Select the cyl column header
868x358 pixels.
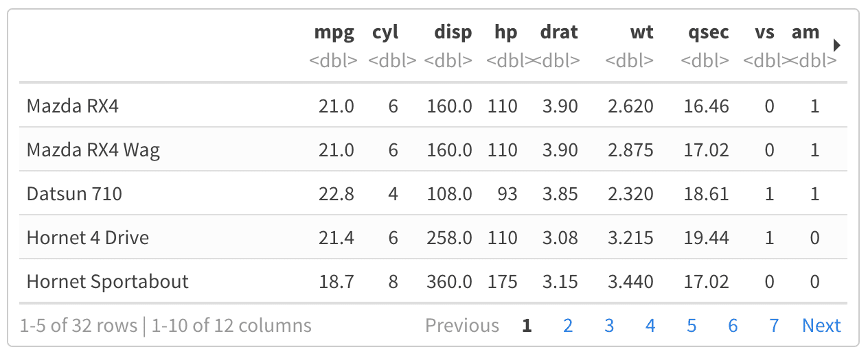tap(385, 32)
